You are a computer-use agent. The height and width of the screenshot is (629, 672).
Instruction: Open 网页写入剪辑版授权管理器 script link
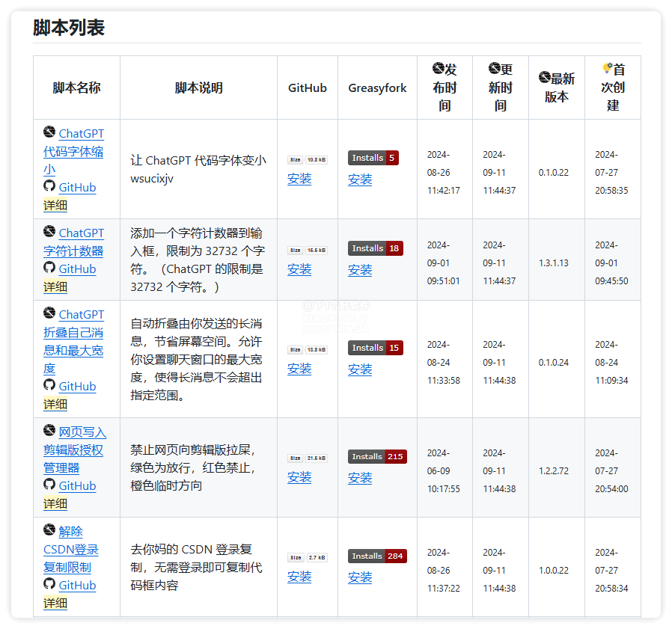point(74,450)
